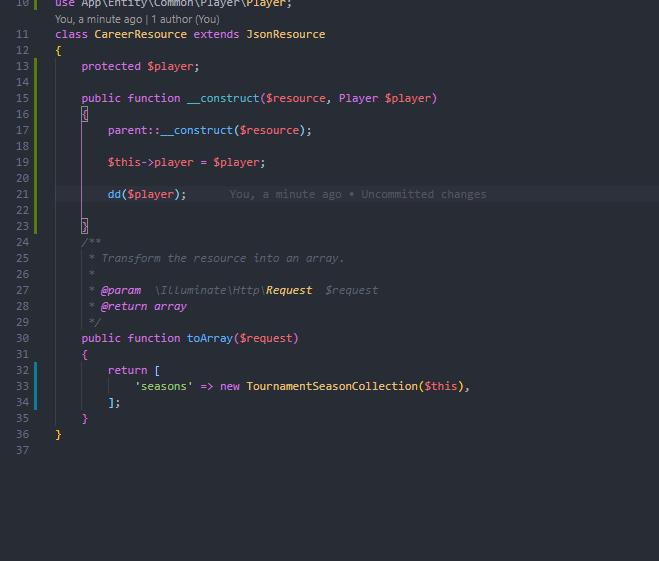Click JsonResource in the extends clause
Viewport: 659px width, 561px height.
286,34
